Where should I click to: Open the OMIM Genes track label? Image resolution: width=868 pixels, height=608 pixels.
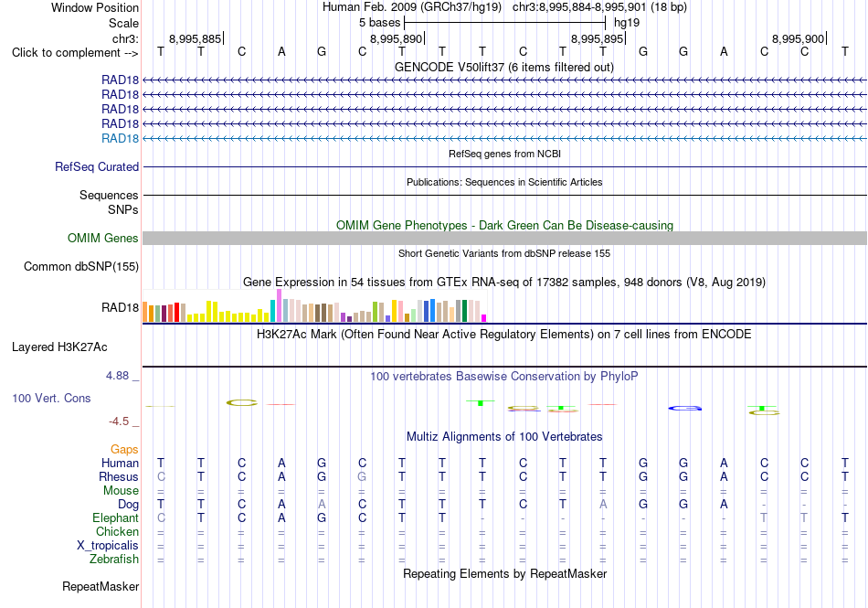[102, 238]
